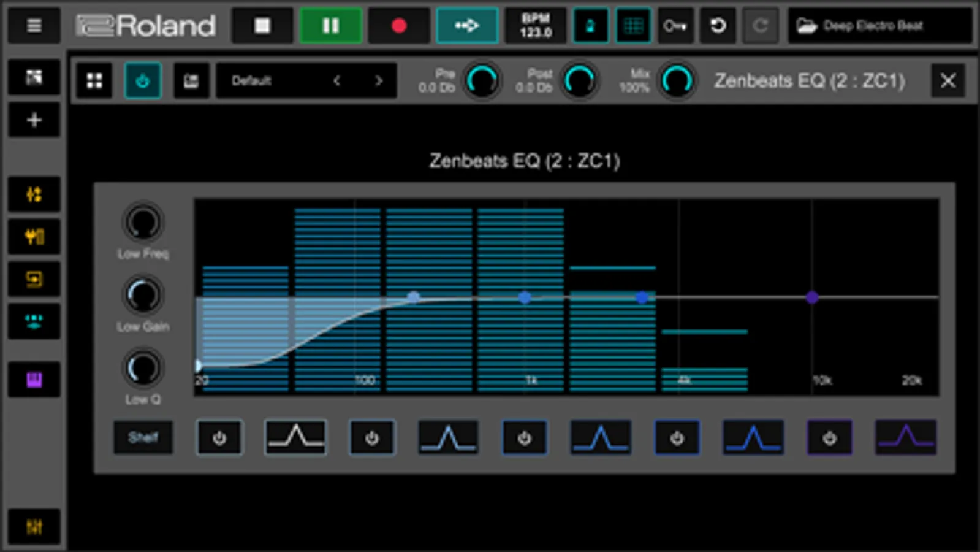This screenshot has width=980, height=552.
Task: Click the Mix 100% knob
Action: [677, 80]
